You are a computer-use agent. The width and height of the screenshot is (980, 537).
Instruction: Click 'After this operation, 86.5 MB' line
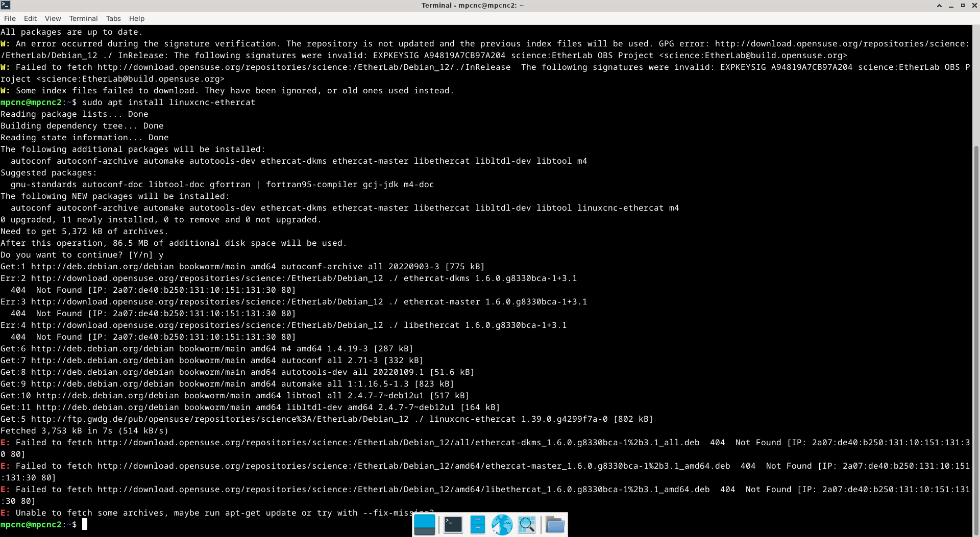(x=174, y=243)
